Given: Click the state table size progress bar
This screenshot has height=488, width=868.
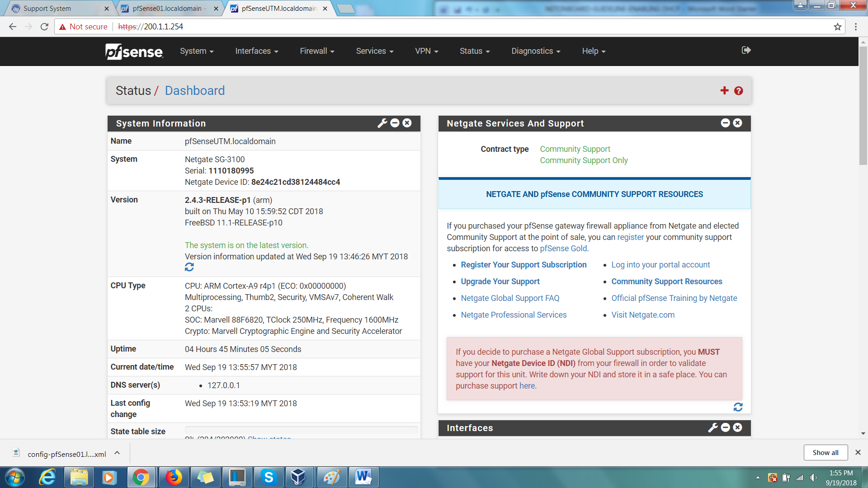Looking at the screenshot, I should pyautogui.click(x=301, y=429).
